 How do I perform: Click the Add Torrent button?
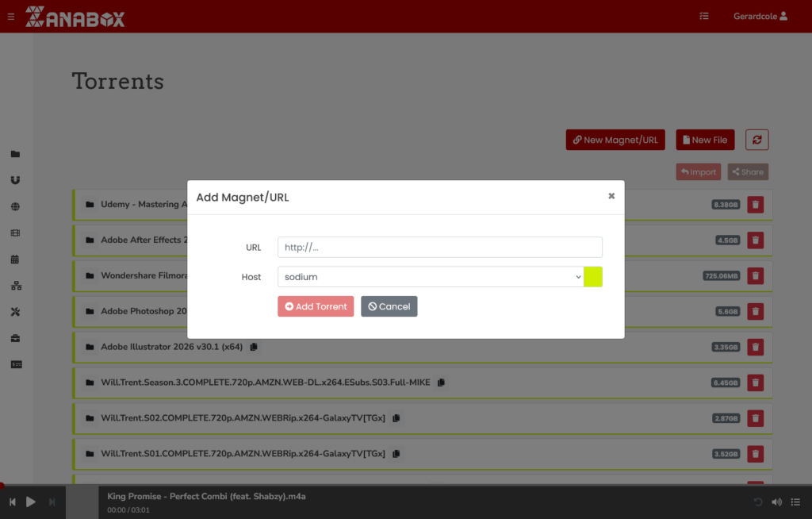point(315,306)
